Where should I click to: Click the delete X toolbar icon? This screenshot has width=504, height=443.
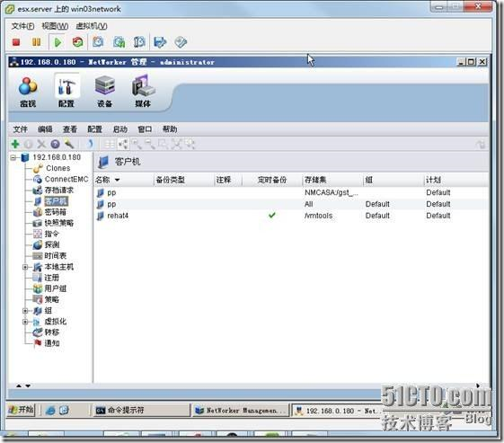point(41,145)
